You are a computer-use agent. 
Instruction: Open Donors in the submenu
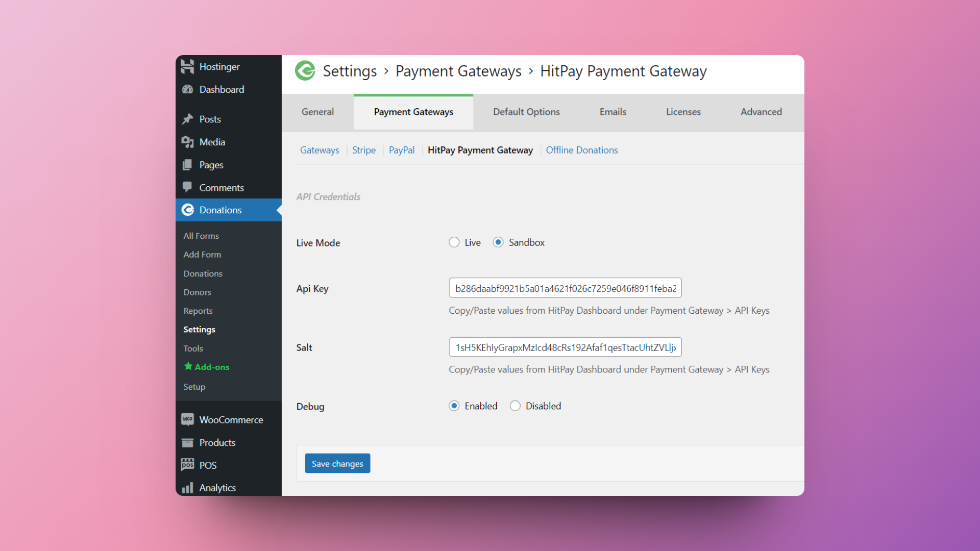198,292
